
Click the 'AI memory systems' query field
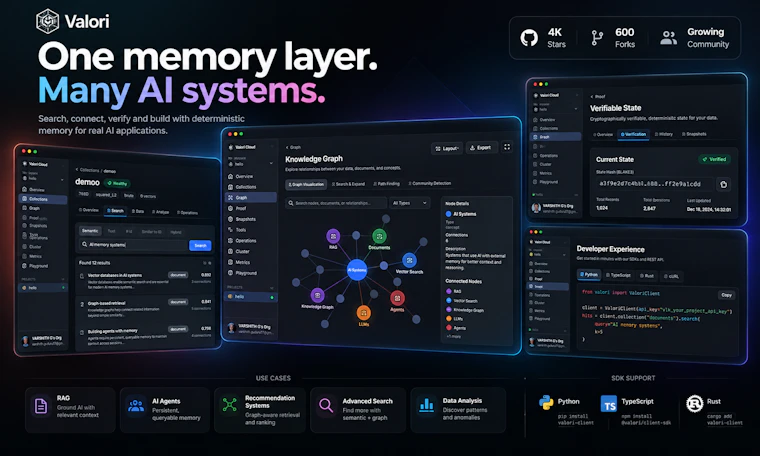134,245
